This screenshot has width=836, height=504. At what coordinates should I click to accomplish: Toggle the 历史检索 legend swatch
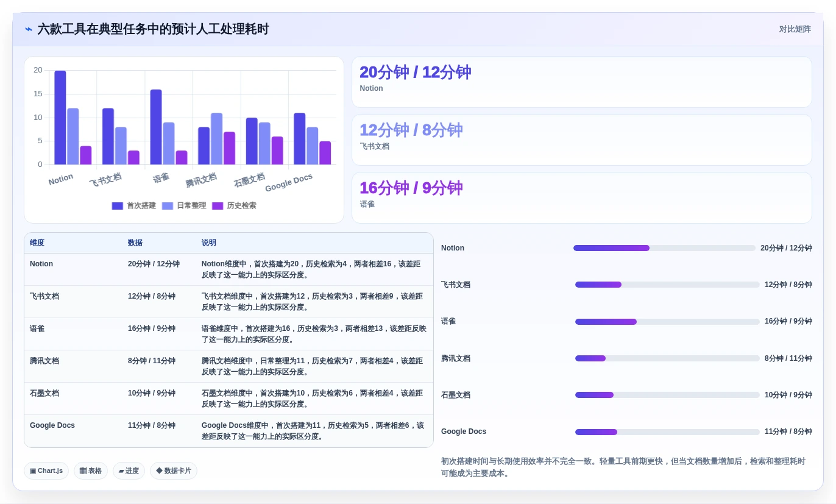218,206
